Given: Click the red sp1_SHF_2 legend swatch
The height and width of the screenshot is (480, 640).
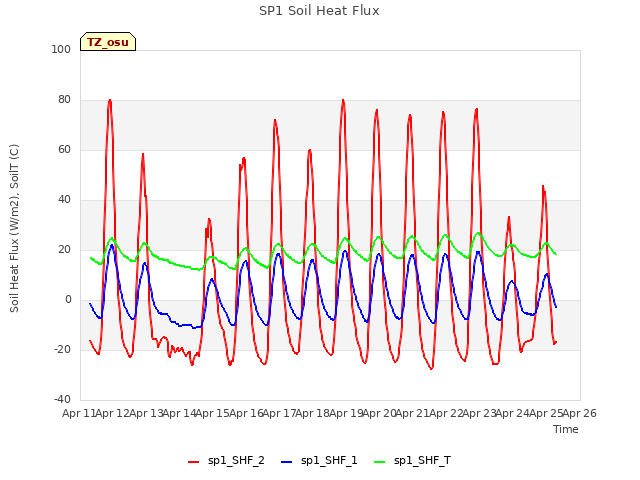Looking at the screenshot, I should (193, 462).
